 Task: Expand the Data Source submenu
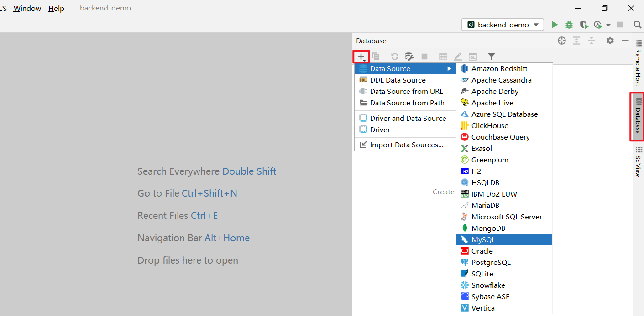(x=405, y=68)
